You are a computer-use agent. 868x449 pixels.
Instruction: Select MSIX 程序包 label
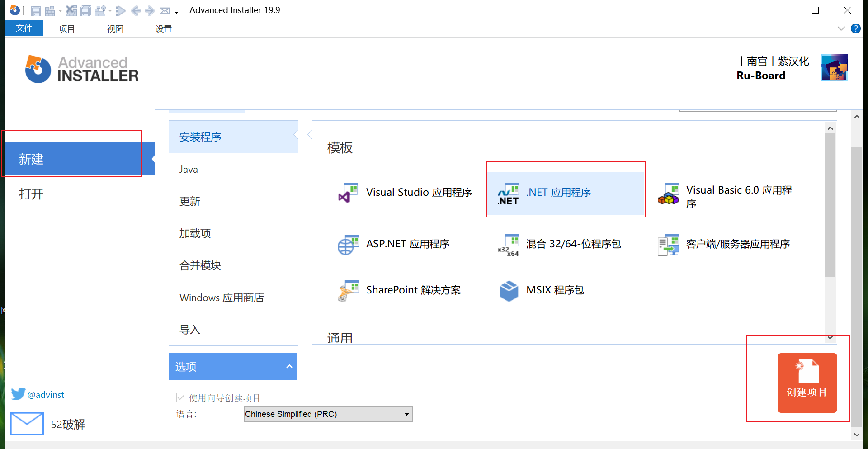[x=555, y=290]
